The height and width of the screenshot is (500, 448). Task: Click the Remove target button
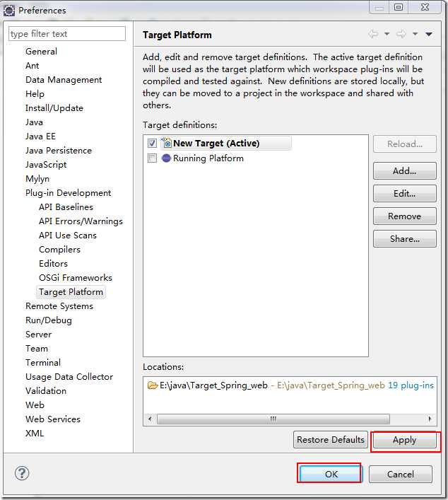[405, 216]
